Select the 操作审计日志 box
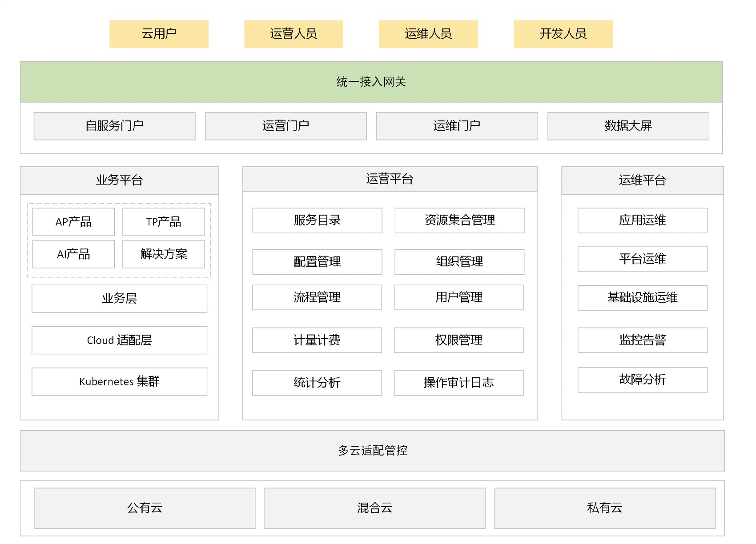The height and width of the screenshot is (544, 756). 459,383
